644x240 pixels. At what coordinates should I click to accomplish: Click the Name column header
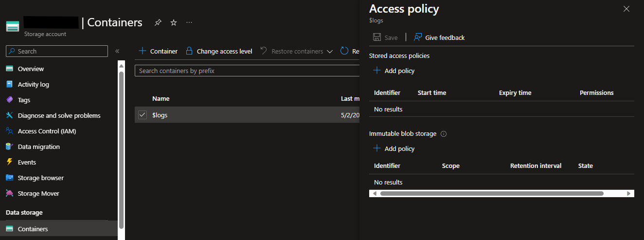pos(161,98)
